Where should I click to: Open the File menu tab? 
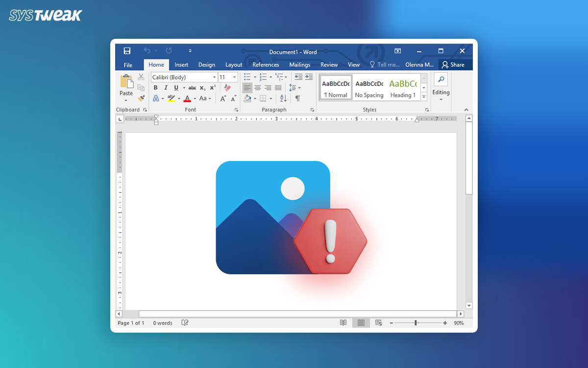coord(128,65)
